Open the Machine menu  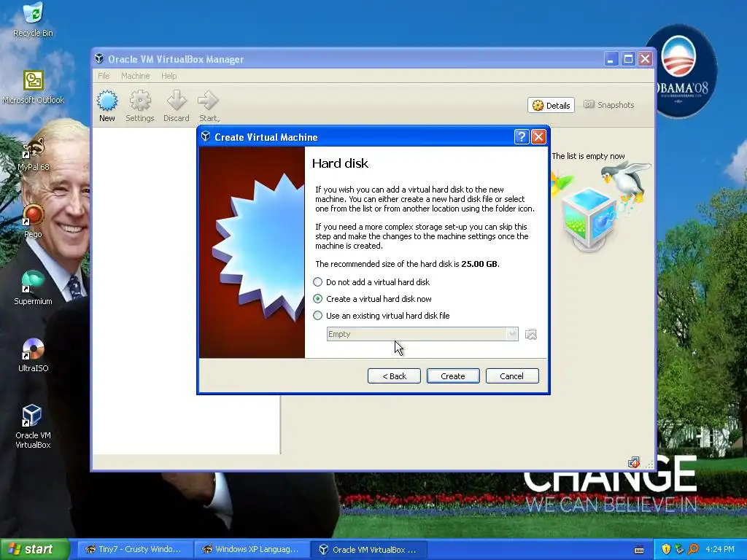pyautogui.click(x=135, y=76)
